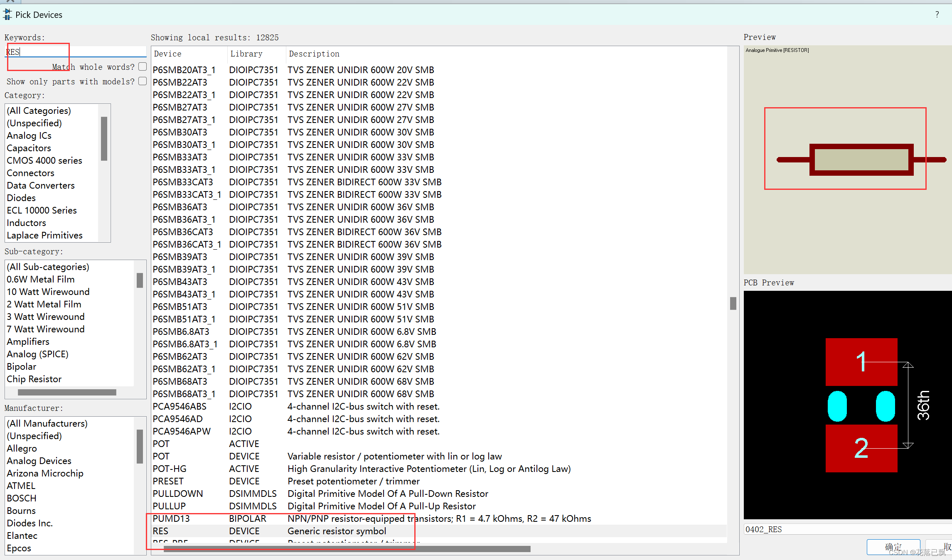Click the help question mark button
Screen dimensions: 952x560
(937, 15)
